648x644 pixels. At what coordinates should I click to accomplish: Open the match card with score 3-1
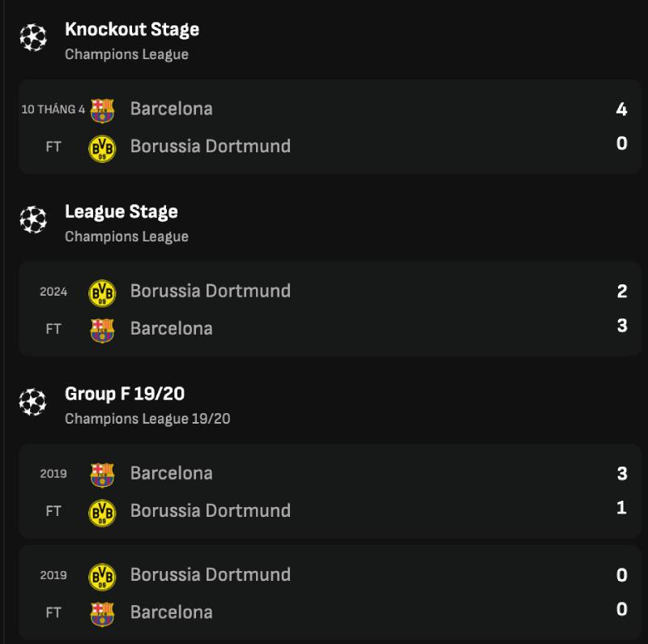point(330,492)
